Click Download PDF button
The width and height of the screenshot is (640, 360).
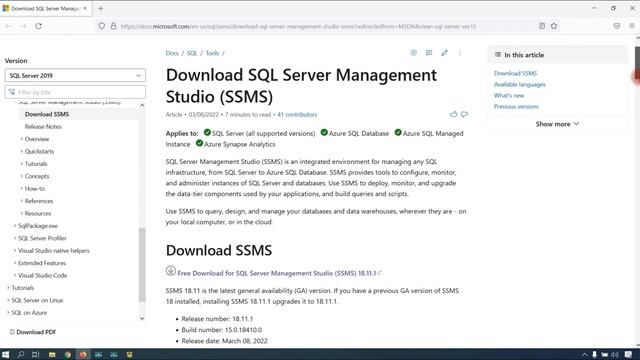pyautogui.click(x=33, y=332)
